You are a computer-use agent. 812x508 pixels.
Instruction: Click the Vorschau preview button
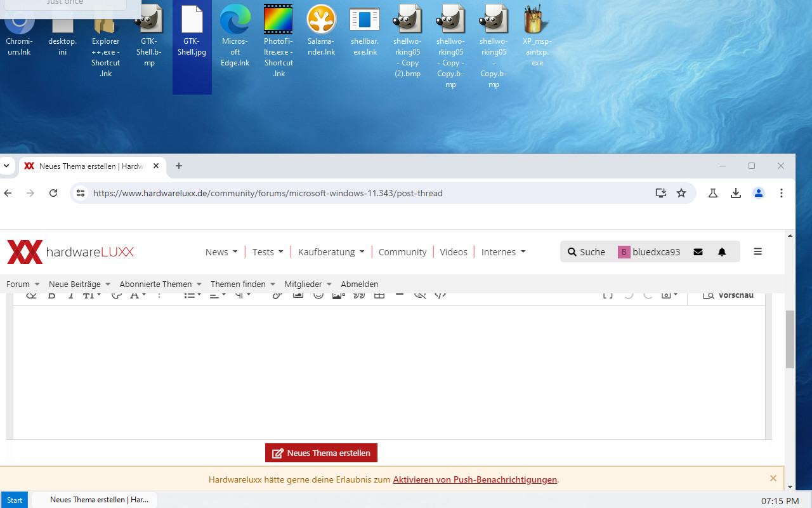[728, 295]
